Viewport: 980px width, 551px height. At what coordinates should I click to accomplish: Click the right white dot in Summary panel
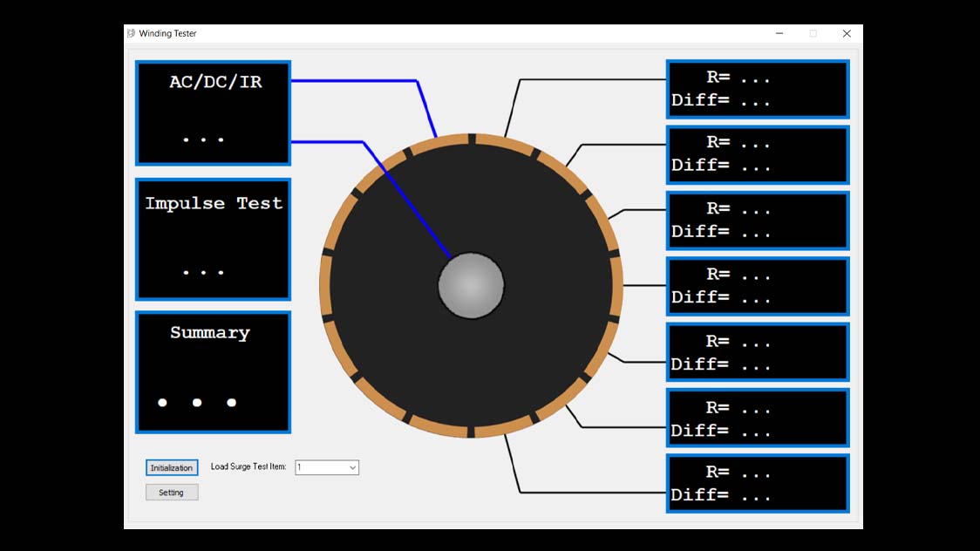(x=232, y=403)
